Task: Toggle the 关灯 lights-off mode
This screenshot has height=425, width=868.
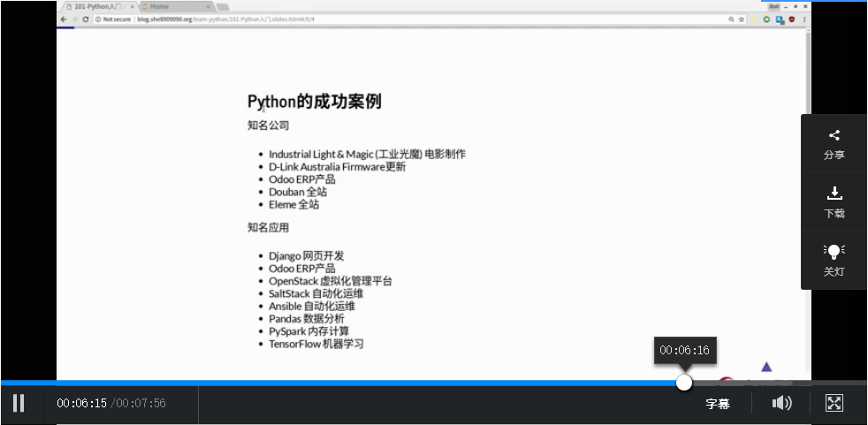Action: [x=834, y=260]
